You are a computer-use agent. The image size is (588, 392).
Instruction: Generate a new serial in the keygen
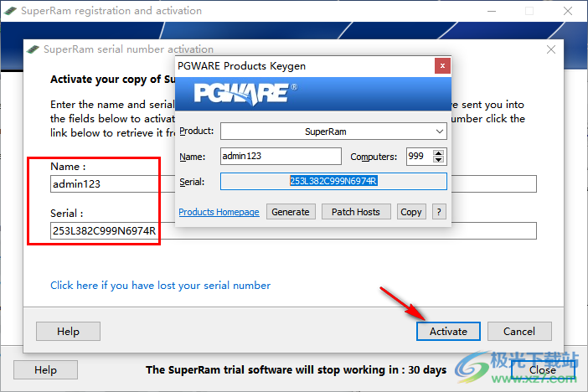291,212
